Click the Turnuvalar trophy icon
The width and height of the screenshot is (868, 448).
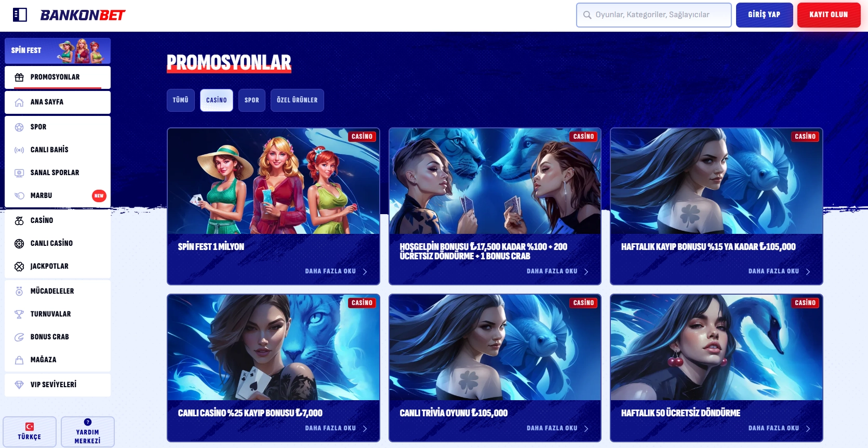tap(19, 314)
